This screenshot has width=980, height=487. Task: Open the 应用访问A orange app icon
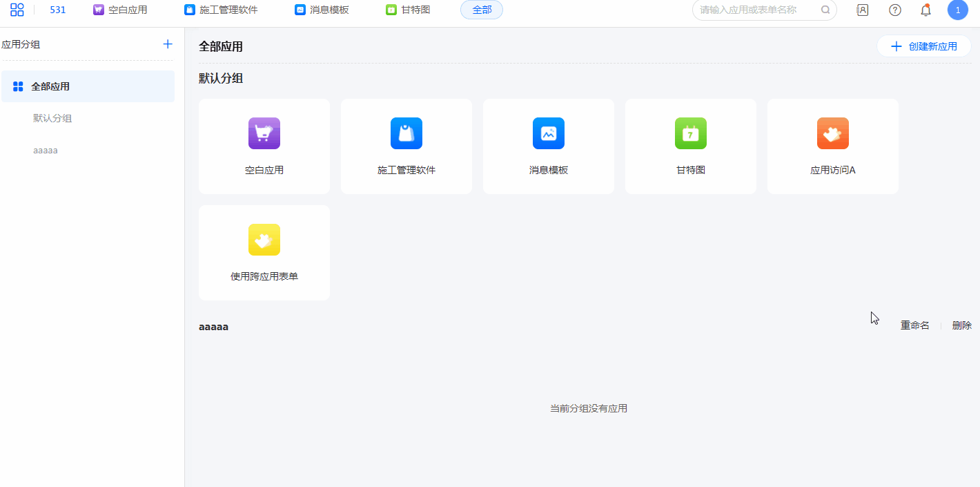coord(833,133)
